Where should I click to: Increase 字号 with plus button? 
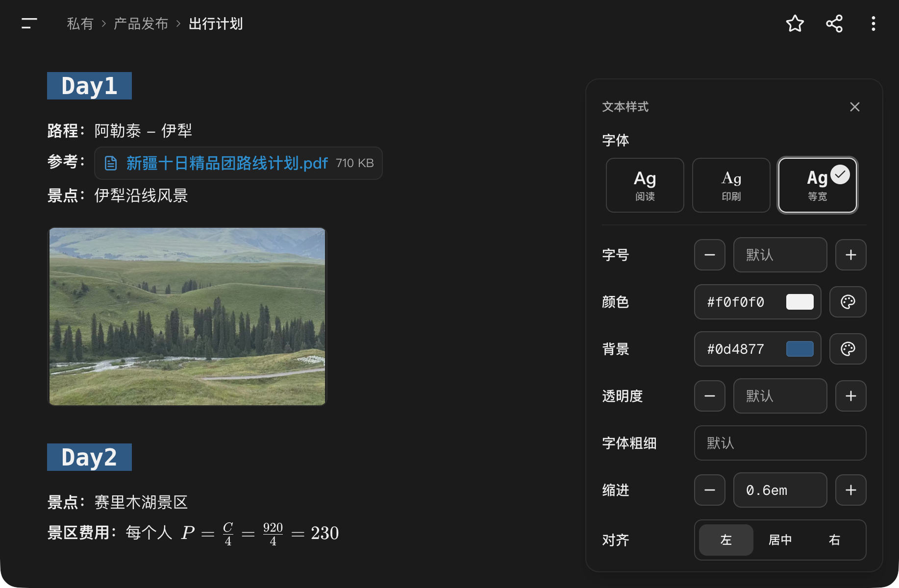[x=851, y=255]
